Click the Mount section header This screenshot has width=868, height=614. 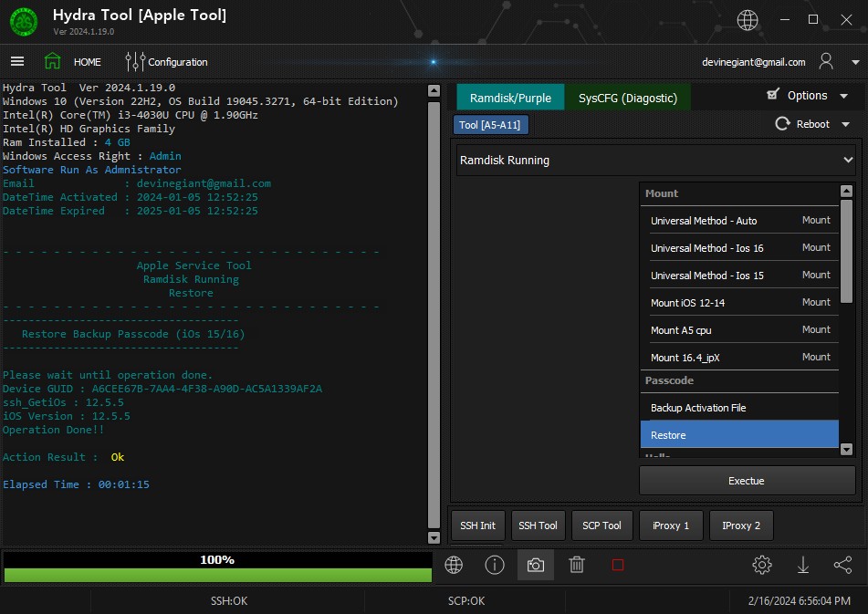[739, 193]
